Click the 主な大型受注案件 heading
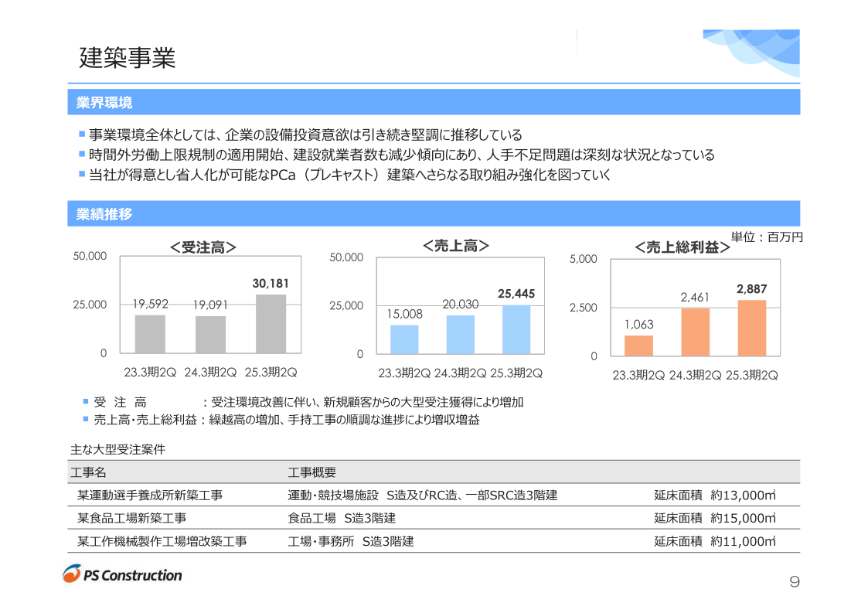The image size is (868, 613). [118, 450]
